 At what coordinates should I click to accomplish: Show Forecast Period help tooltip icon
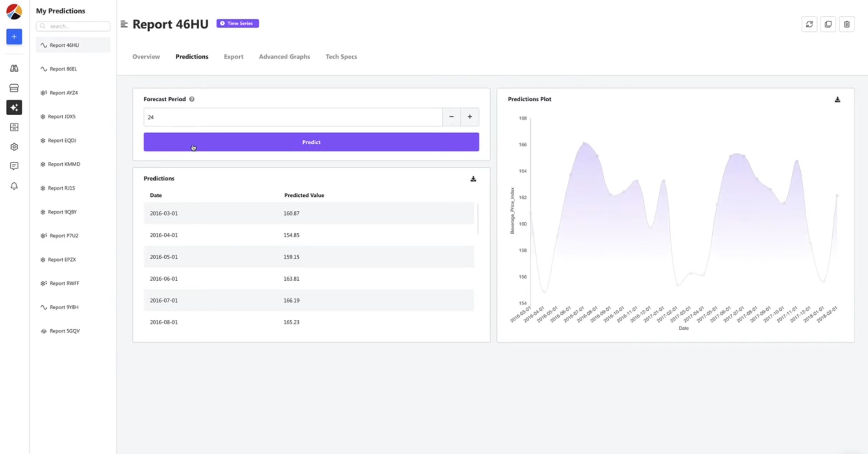[192, 99]
